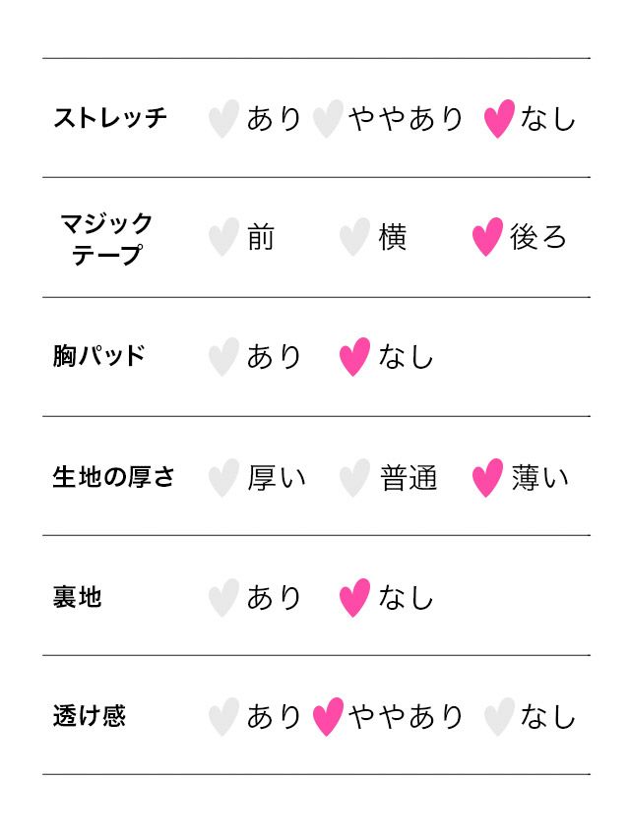Click the pink heart for ストレッチ なし
This screenshot has height=840, width=630.
(x=499, y=119)
